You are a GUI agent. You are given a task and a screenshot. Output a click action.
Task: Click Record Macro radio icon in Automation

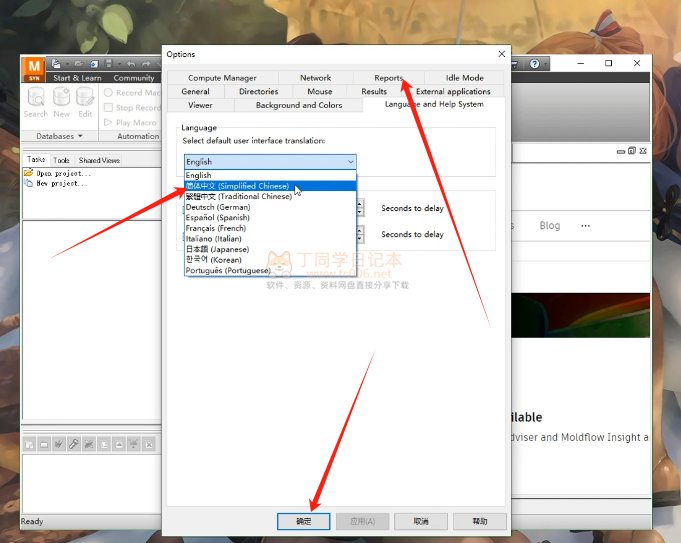click(109, 93)
